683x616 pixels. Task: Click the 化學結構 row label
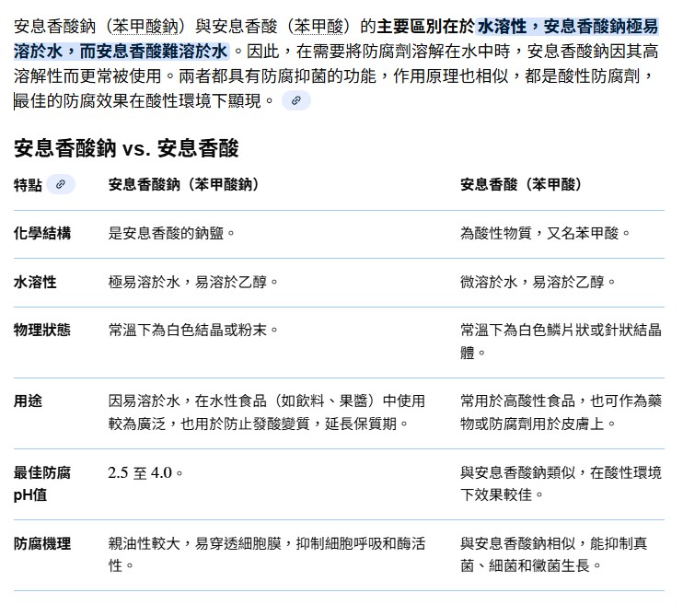pyautogui.click(x=42, y=233)
